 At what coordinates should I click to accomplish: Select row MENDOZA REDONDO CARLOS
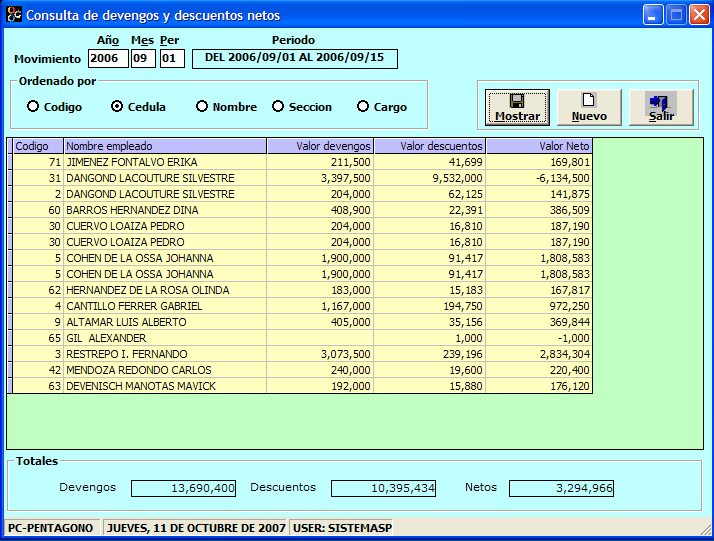(x=302, y=370)
